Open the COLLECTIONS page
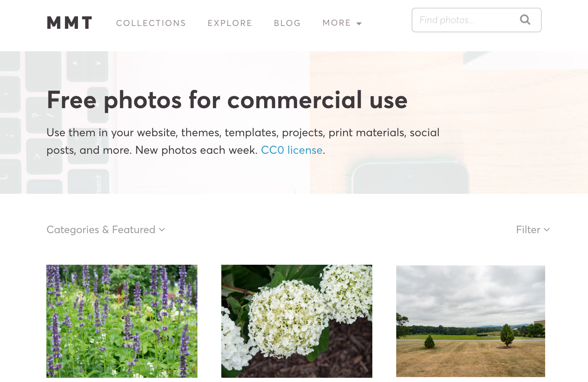The height and width of the screenshot is (382, 588). 151,23
